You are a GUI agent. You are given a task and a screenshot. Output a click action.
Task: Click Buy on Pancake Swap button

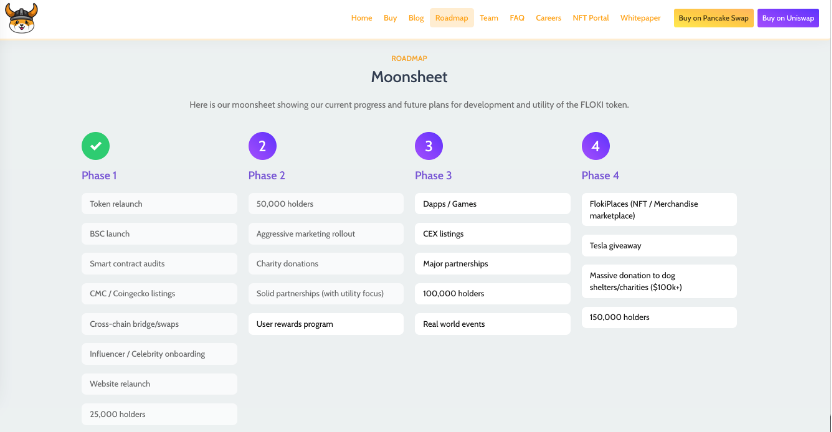714,18
